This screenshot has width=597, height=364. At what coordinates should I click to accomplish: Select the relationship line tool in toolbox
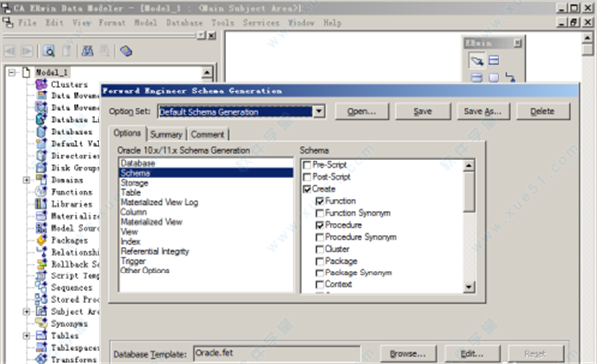(x=510, y=77)
